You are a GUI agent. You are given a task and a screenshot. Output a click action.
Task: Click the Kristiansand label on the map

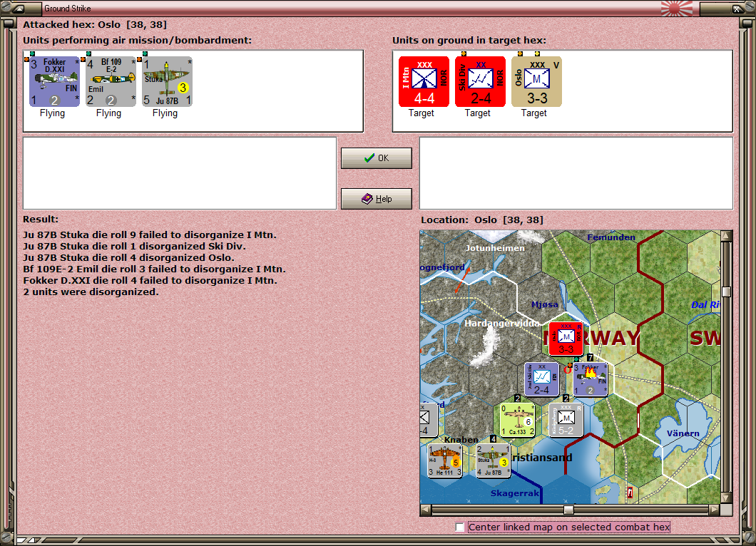tap(542, 458)
